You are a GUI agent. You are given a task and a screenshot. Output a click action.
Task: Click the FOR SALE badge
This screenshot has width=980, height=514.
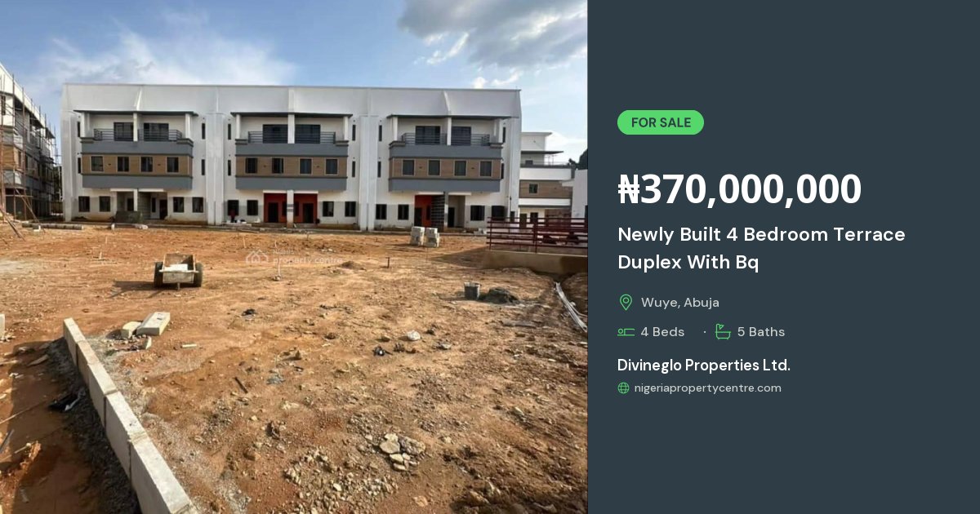pyautogui.click(x=660, y=122)
